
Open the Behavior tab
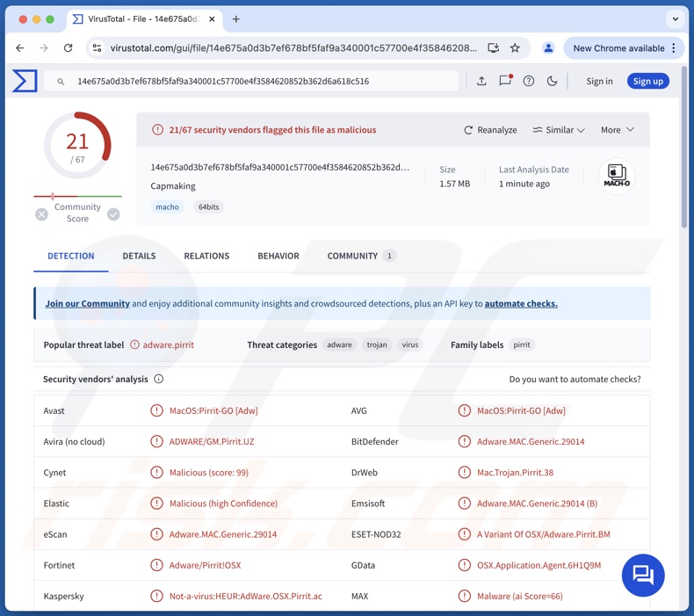click(x=278, y=256)
